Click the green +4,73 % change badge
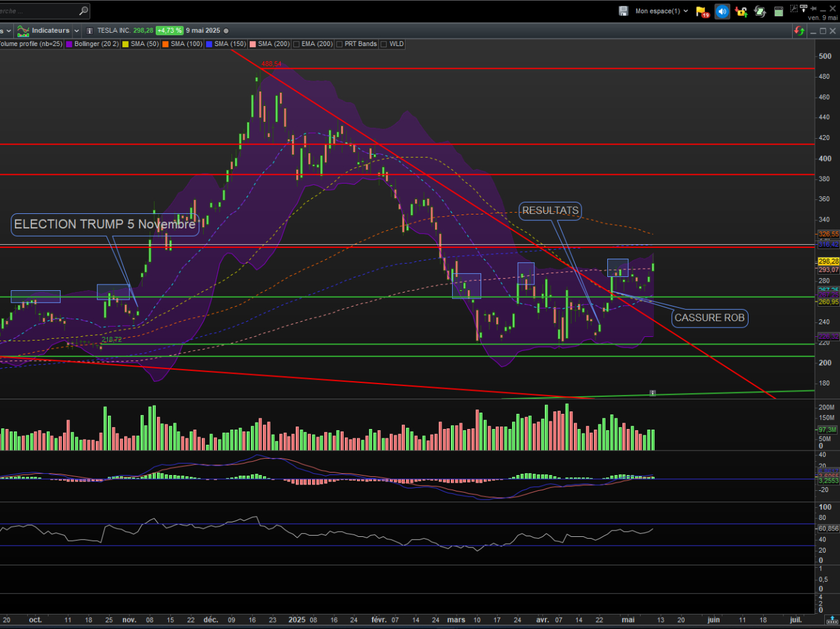 170,31
